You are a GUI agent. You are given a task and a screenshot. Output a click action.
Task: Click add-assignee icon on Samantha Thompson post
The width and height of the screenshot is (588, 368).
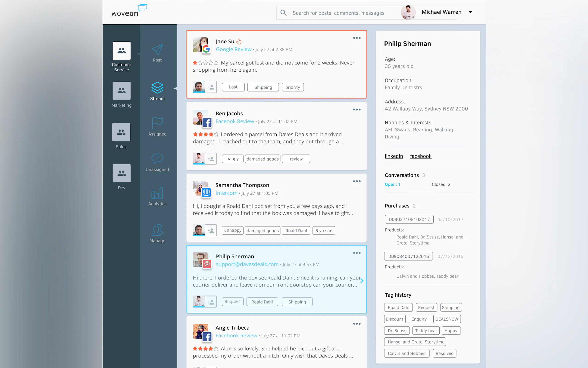[211, 230]
